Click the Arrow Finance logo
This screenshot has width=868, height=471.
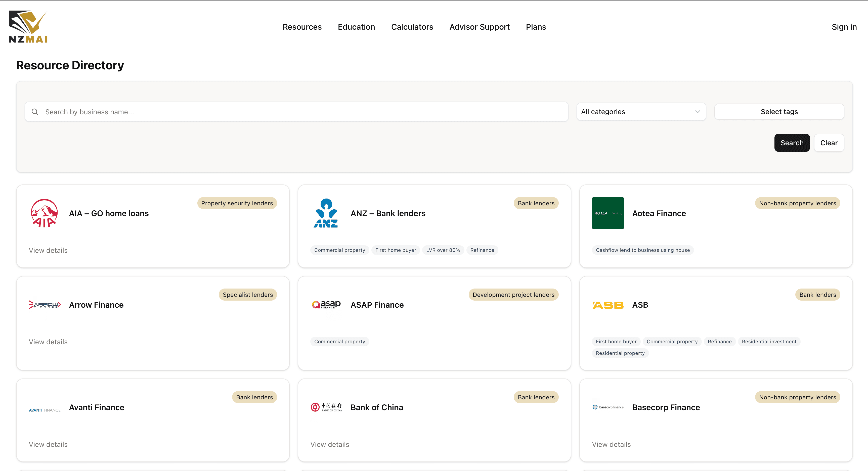point(45,305)
